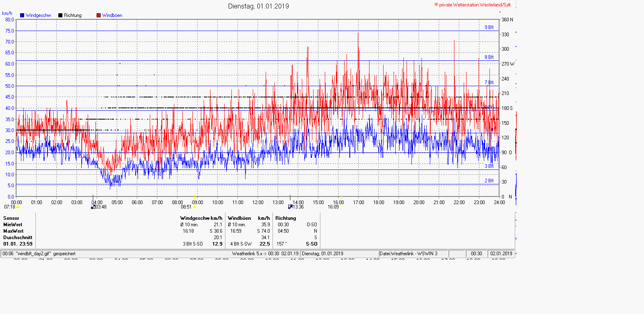
Task: Click the current gust value 22.5
Action: point(265,244)
